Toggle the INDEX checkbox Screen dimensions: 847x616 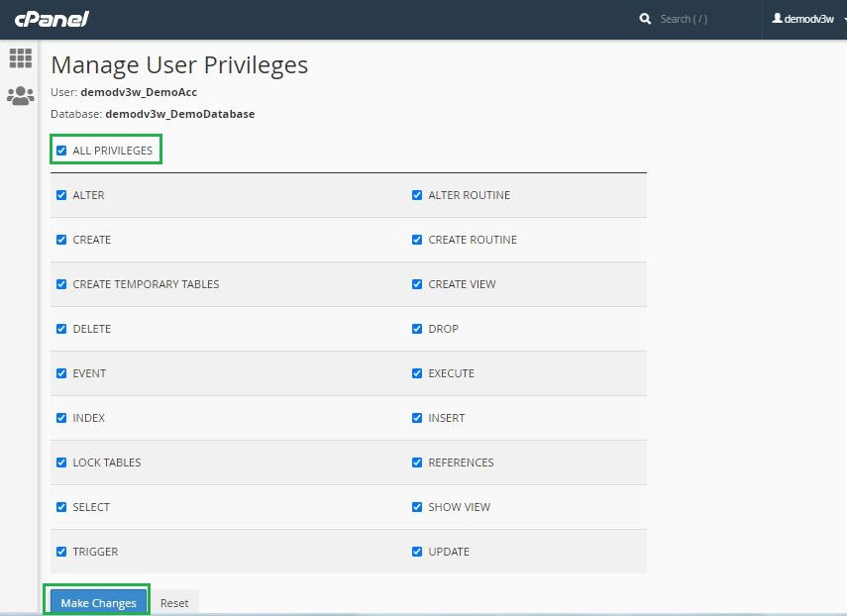pyautogui.click(x=61, y=418)
